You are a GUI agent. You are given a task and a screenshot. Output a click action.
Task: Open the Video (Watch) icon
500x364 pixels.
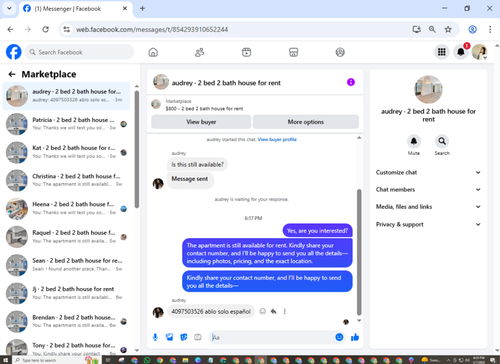pos(246,52)
